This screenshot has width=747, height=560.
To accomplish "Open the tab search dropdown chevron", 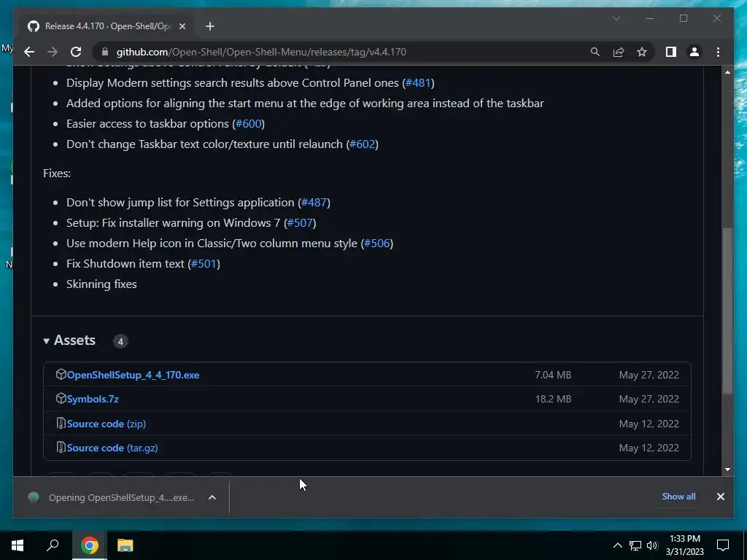I will (x=616, y=18).
